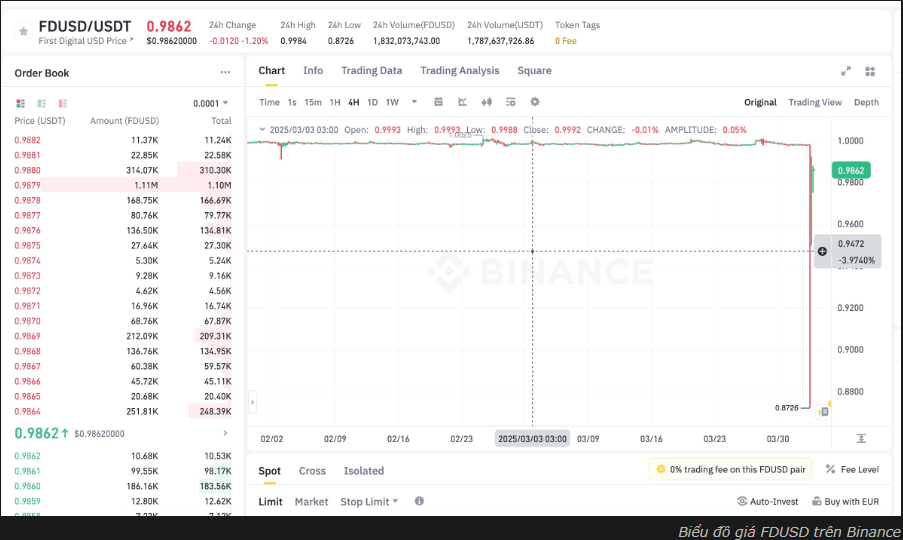Click the 0% trading fee notice
The width and height of the screenshot is (903, 540).
[x=731, y=469]
